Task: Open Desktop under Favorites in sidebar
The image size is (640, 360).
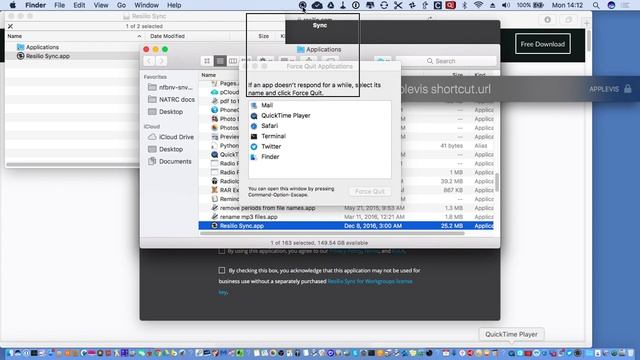Action: (171, 112)
